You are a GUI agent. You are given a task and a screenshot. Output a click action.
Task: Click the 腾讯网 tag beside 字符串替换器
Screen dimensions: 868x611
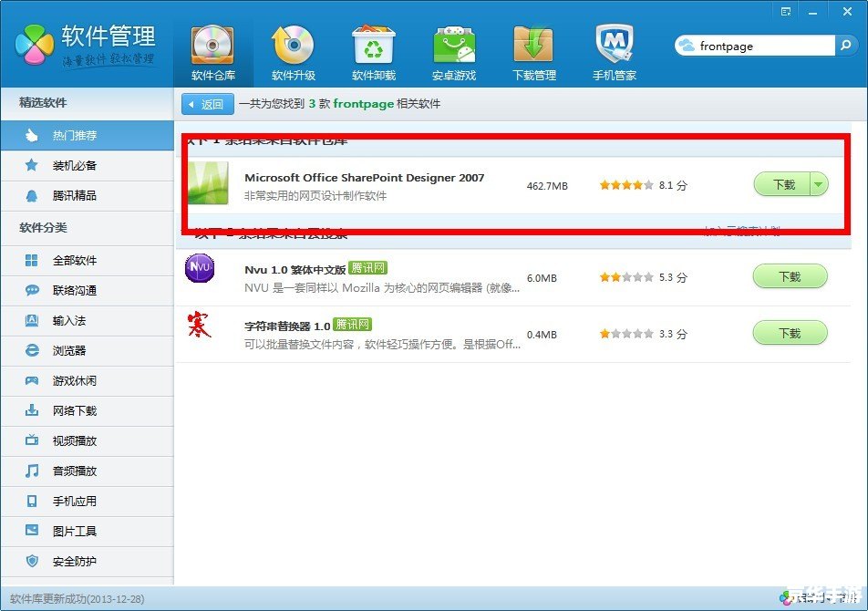pos(353,325)
